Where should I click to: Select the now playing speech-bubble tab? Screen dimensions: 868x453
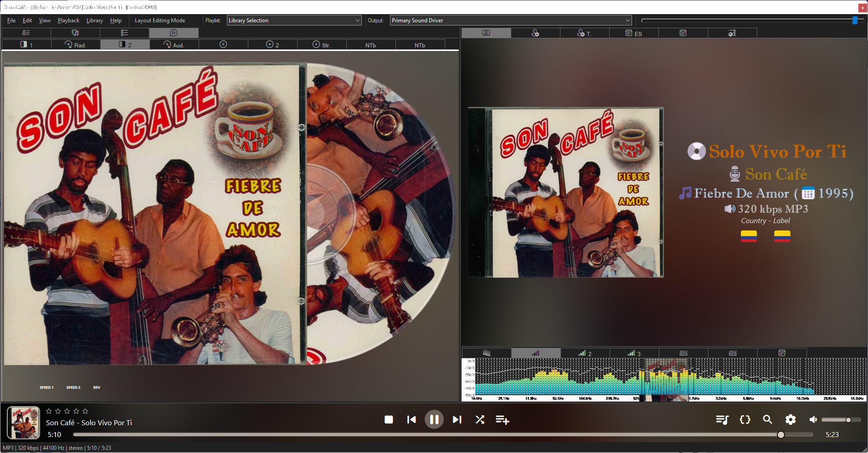(174, 33)
